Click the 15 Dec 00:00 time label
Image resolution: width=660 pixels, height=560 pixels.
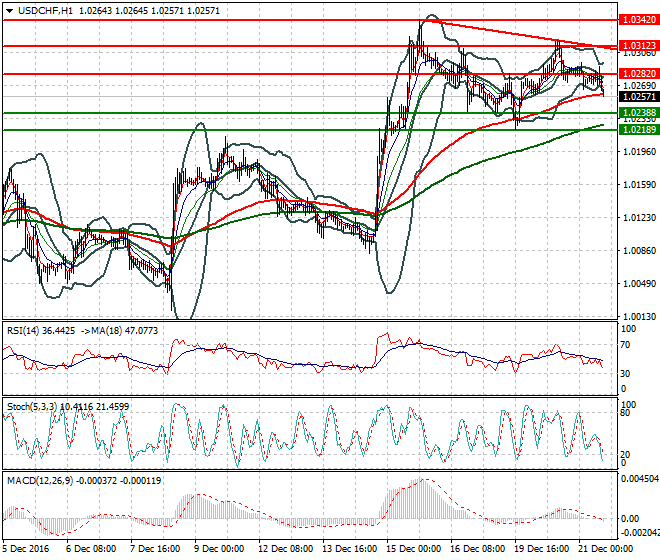(x=414, y=549)
